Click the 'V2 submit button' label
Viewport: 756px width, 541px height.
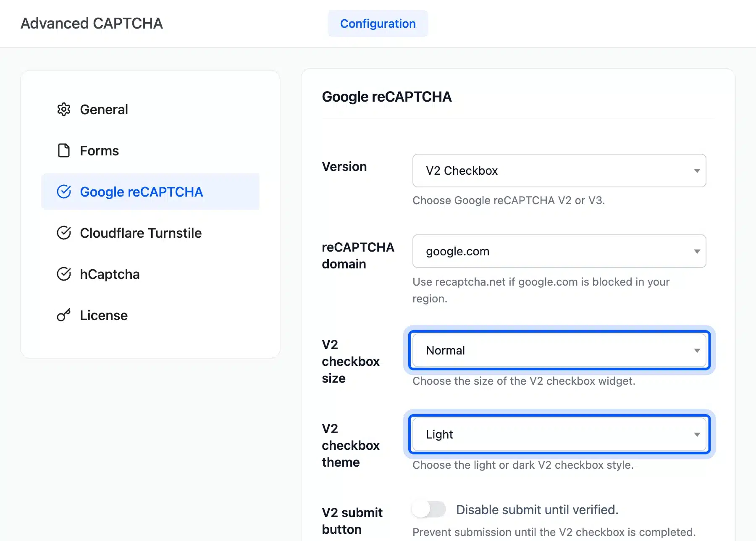click(352, 521)
